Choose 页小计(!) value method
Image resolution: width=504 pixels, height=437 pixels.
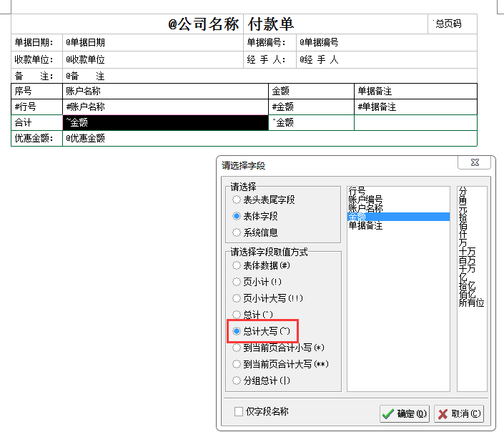tap(257, 282)
